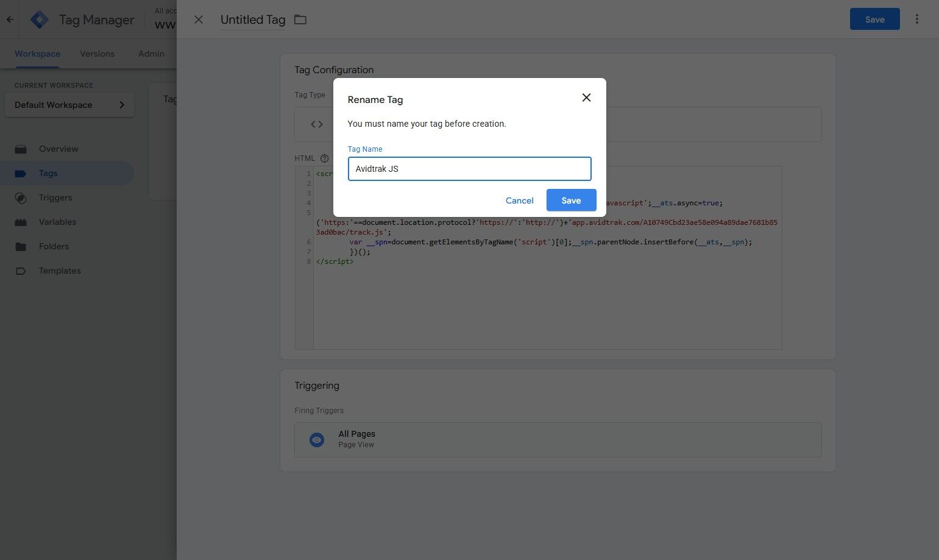Click the Overview briefcase icon

coord(21,149)
